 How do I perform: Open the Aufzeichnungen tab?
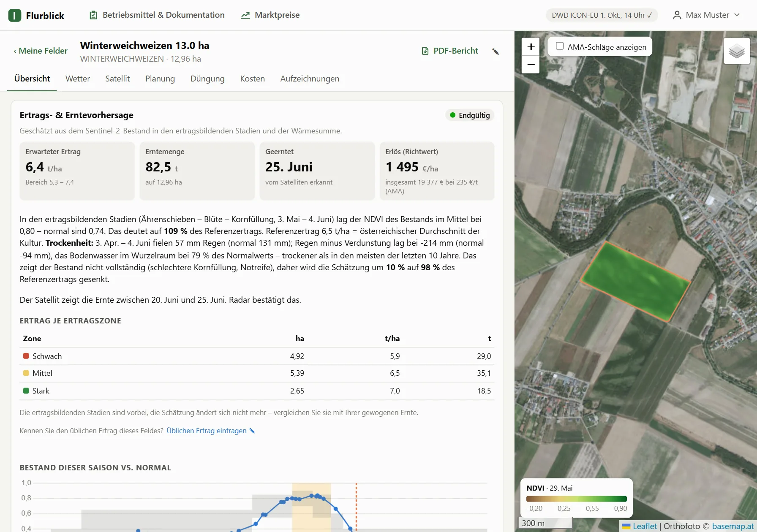[x=310, y=79]
